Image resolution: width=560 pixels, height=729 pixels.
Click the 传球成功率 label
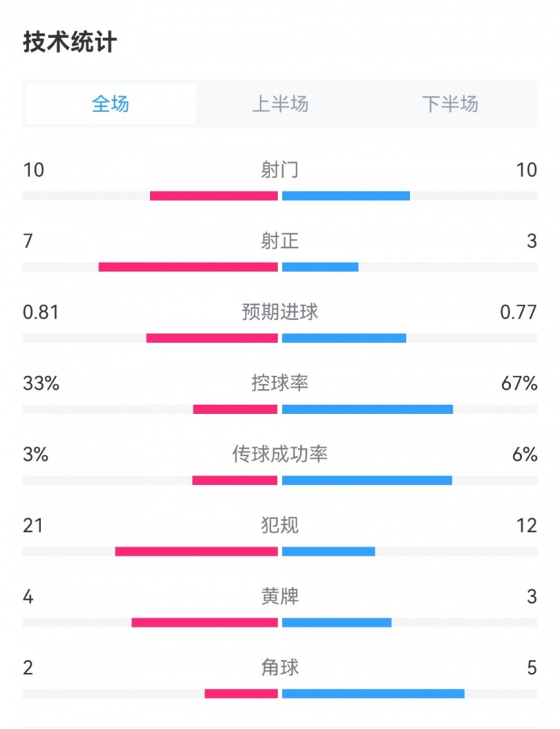pyautogui.click(x=280, y=453)
